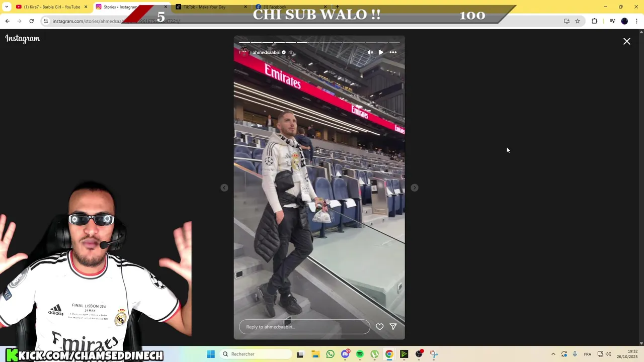Go to the next story

(x=414, y=188)
